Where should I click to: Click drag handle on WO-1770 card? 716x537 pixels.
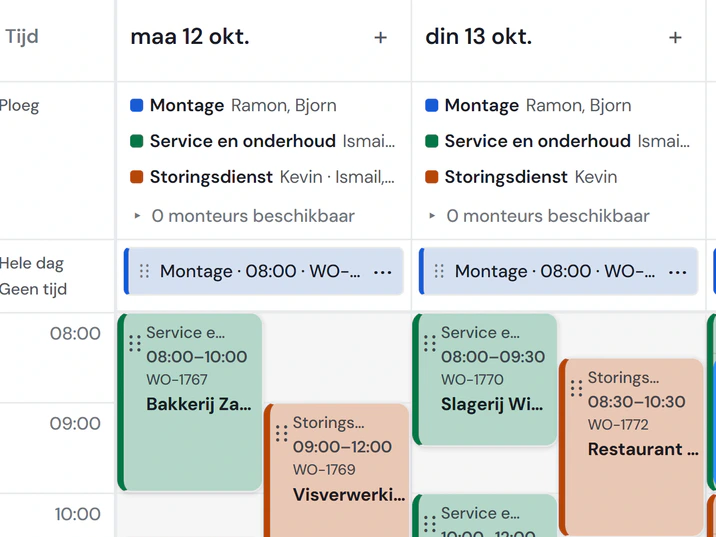click(430, 343)
